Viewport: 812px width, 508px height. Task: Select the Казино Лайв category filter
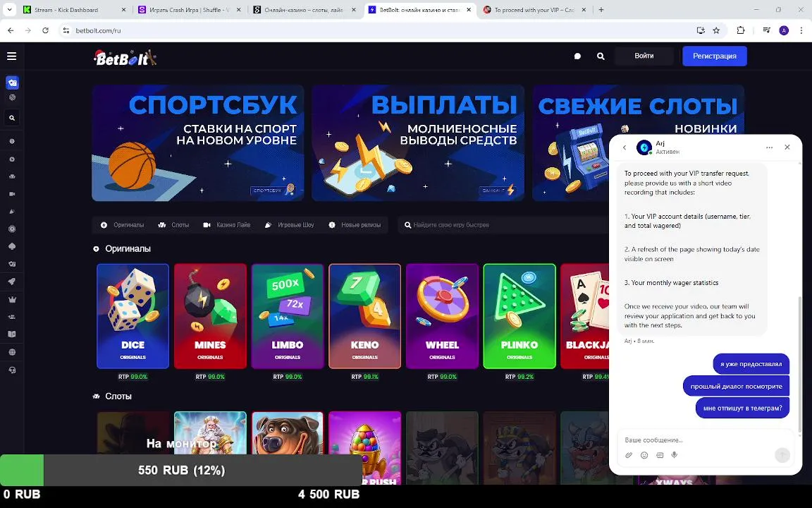[x=227, y=225]
